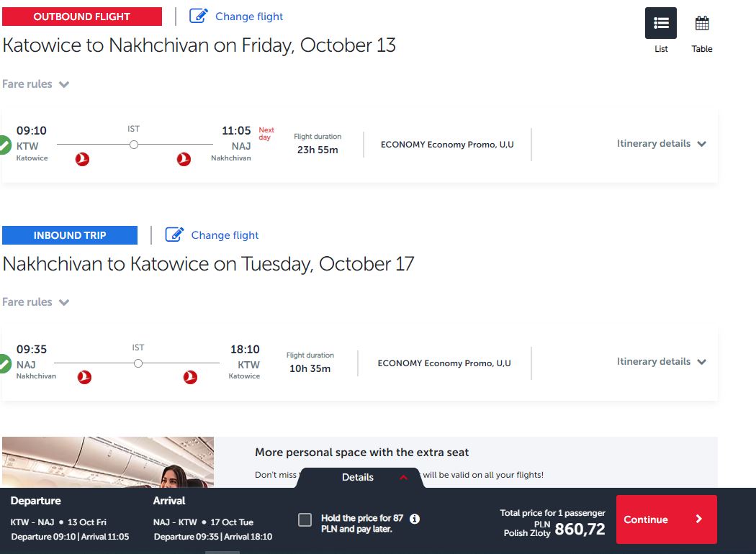The width and height of the screenshot is (756, 554).
Task: Click Turkish Airlines logo before KTW inbound
Action: click(x=191, y=377)
